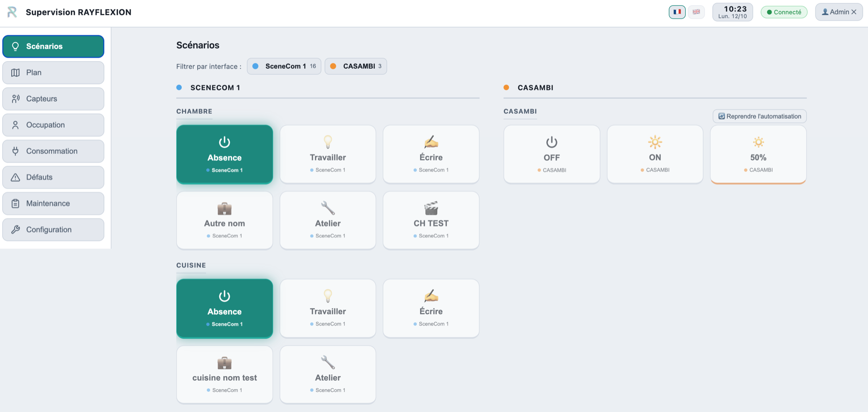Switch language with the French flag

[x=677, y=12]
